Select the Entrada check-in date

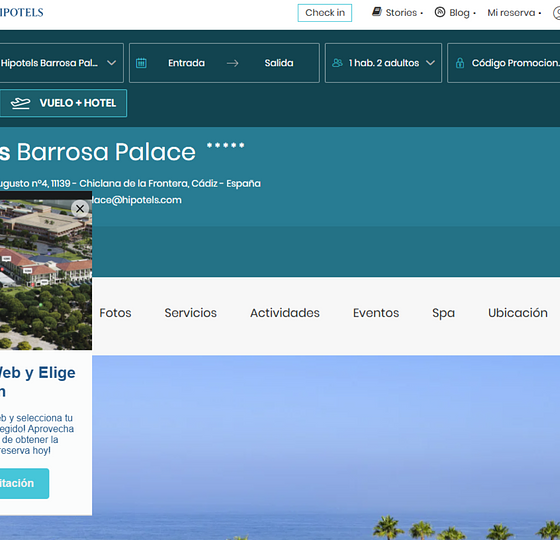[186, 63]
